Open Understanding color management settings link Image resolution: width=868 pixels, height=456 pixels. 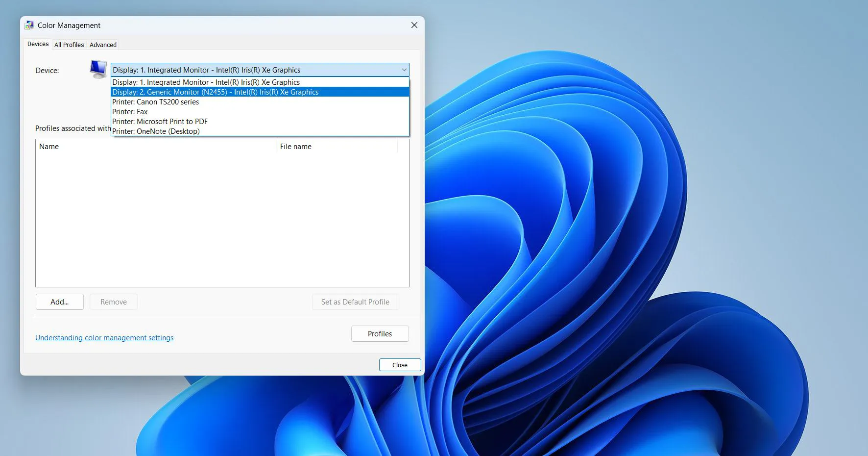tap(104, 337)
